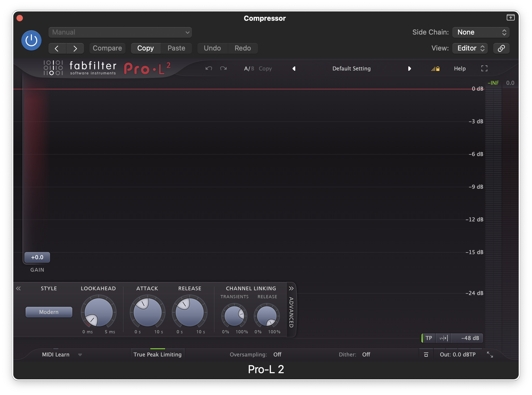Toggle the blue plugin power bypass button
532x395 pixels.
coord(31,40)
